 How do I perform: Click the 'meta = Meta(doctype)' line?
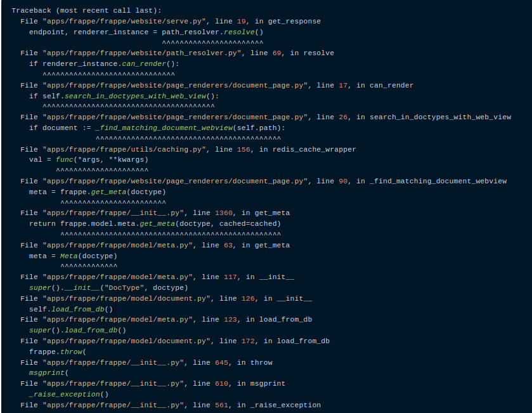73,256
